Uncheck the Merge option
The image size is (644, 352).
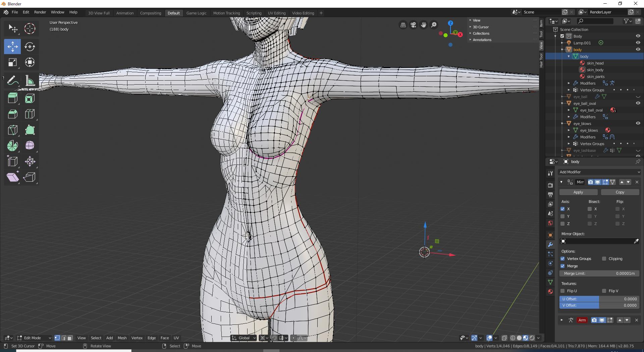click(563, 266)
